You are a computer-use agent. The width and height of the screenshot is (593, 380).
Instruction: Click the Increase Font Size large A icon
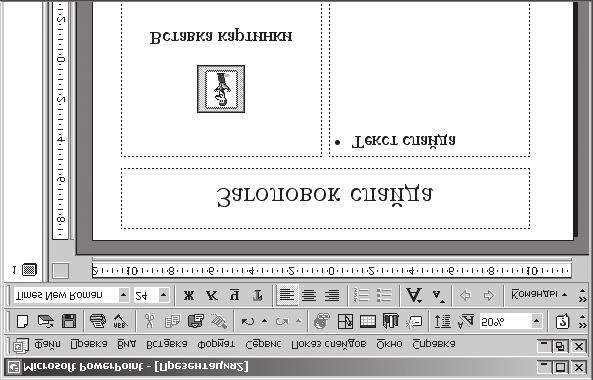(414, 295)
